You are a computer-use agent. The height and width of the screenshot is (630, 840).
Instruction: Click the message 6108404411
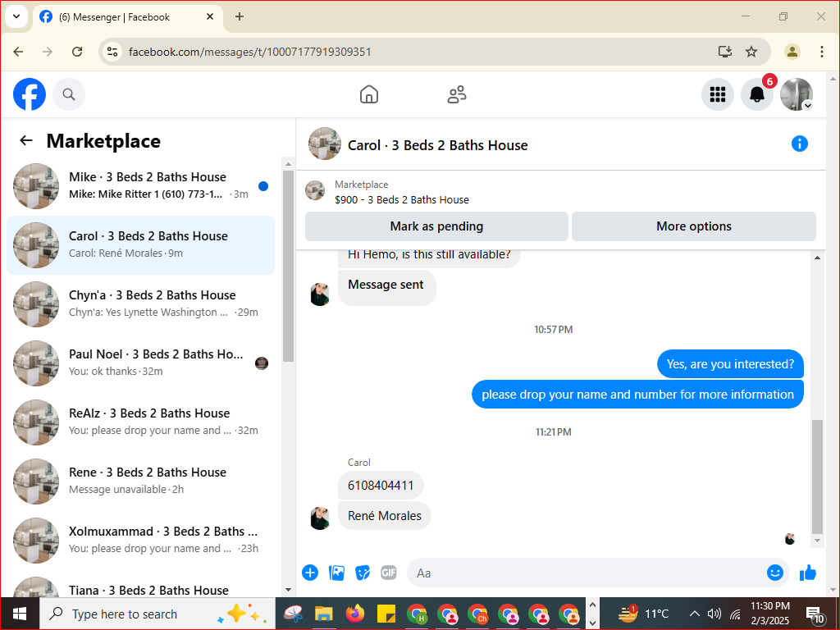[381, 486]
